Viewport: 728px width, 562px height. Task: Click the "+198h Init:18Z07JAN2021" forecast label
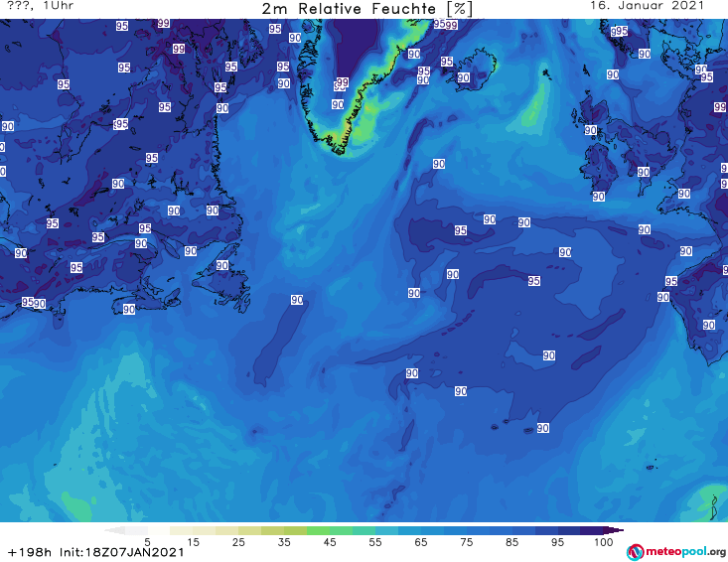(96, 552)
